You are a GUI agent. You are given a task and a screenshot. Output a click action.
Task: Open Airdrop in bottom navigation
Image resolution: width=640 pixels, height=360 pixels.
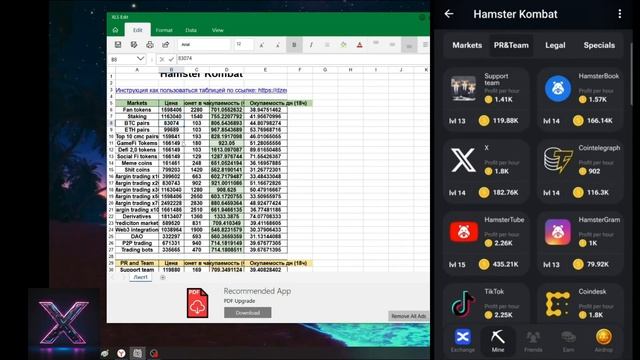point(604,340)
